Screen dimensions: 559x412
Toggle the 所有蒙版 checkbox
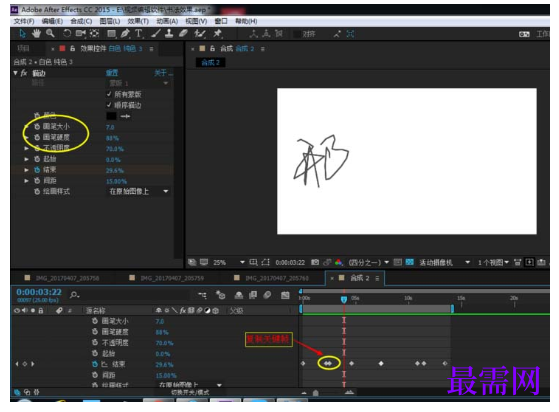109,94
